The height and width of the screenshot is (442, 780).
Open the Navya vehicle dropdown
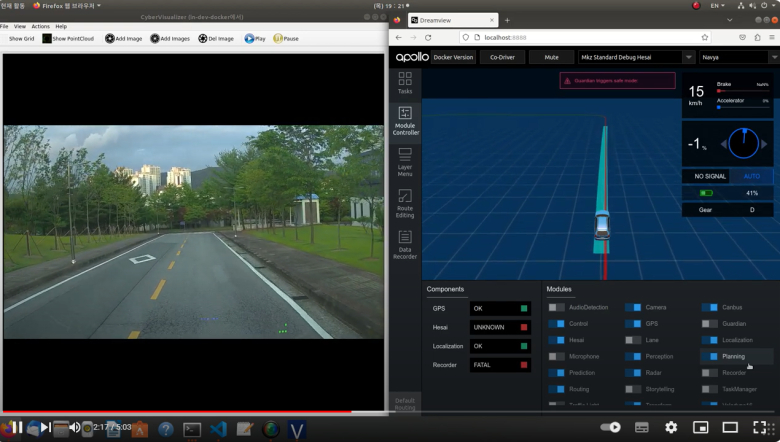[x=739, y=57]
